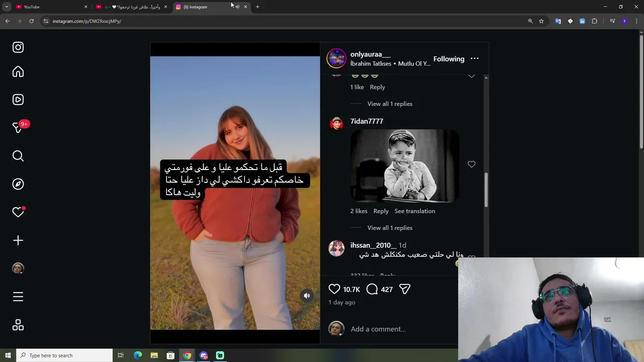Click address bar URL instagram.com/p/DWZRxxcjMPy/
The width and height of the screenshot is (644, 362).
point(87,21)
